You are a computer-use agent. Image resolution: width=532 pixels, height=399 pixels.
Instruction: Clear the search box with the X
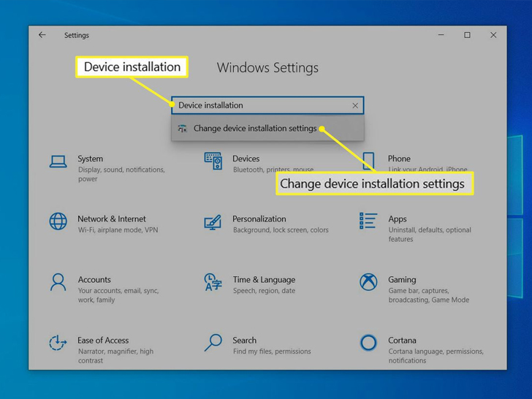click(355, 105)
